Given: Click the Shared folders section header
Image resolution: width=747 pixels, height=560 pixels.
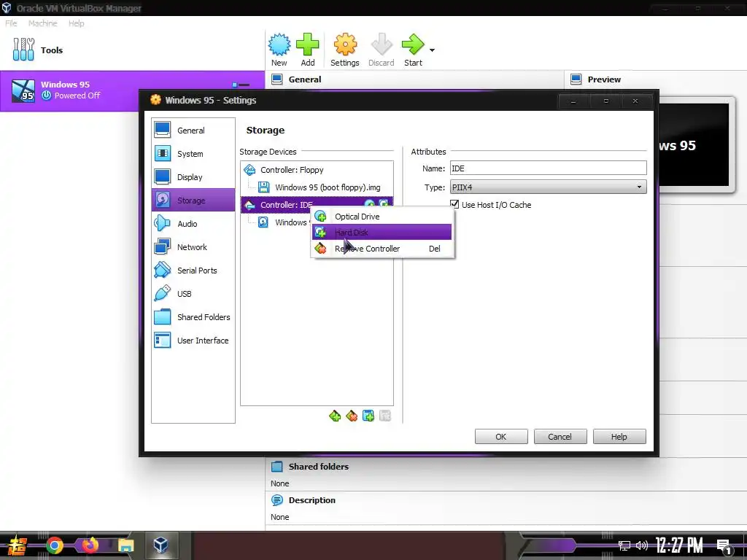Looking at the screenshot, I should point(318,467).
